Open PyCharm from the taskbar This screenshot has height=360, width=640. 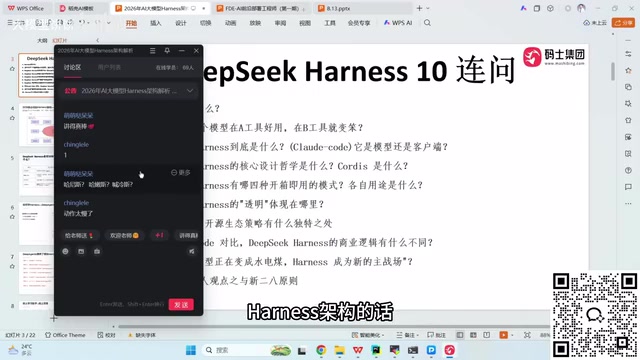coord(376,350)
